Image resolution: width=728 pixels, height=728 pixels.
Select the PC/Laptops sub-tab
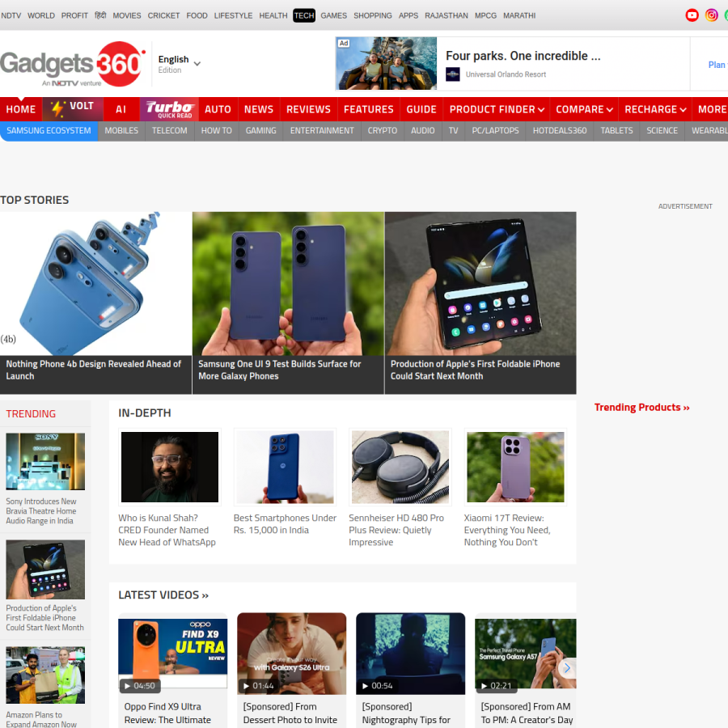click(495, 131)
